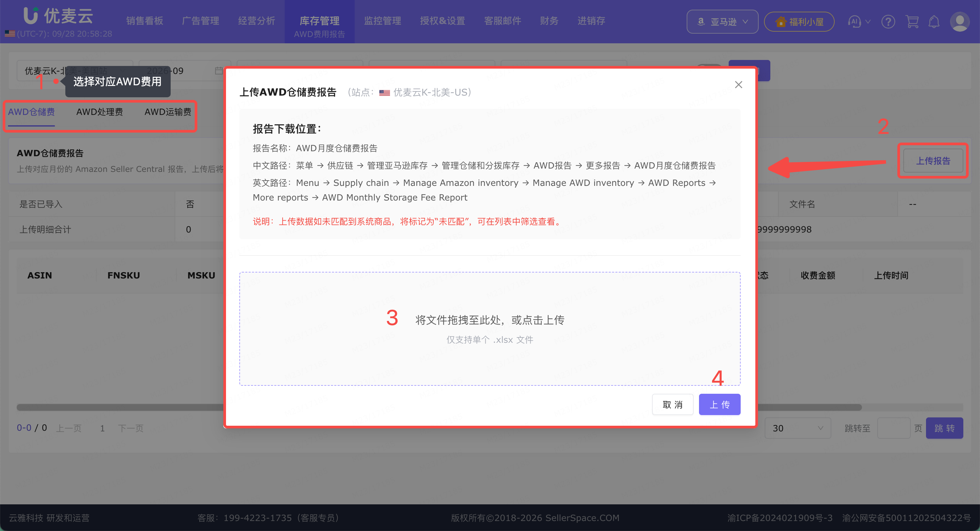Open the 进销存 menu
Screen dimensions: 980x531
click(x=591, y=21)
